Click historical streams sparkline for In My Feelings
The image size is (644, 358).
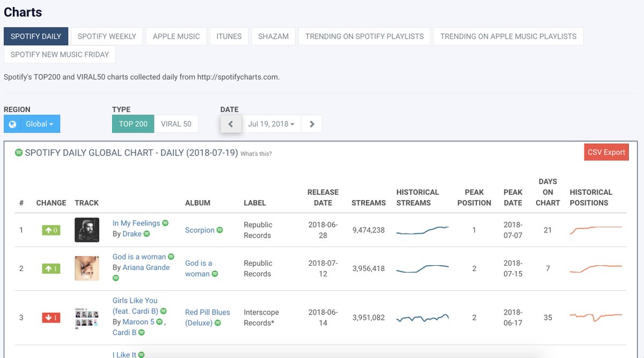point(422,230)
